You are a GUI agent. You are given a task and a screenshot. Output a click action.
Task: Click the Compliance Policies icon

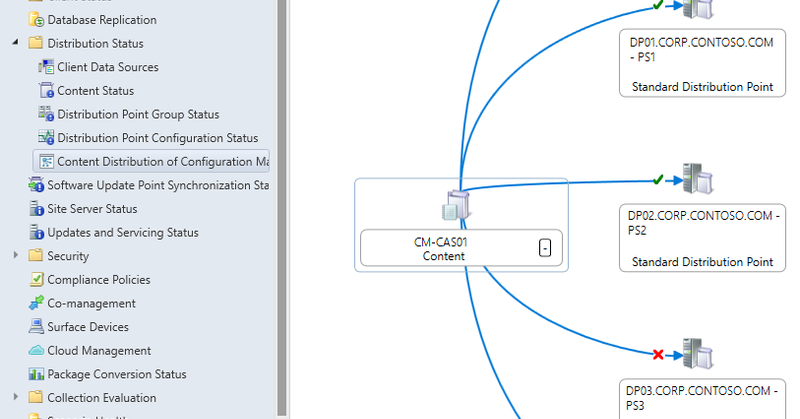pos(36,279)
